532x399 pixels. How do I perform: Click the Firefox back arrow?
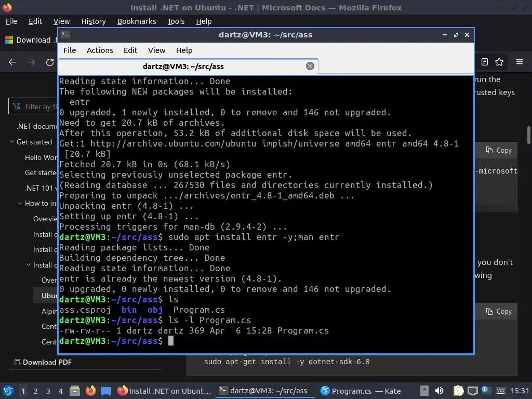[x=12, y=62]
